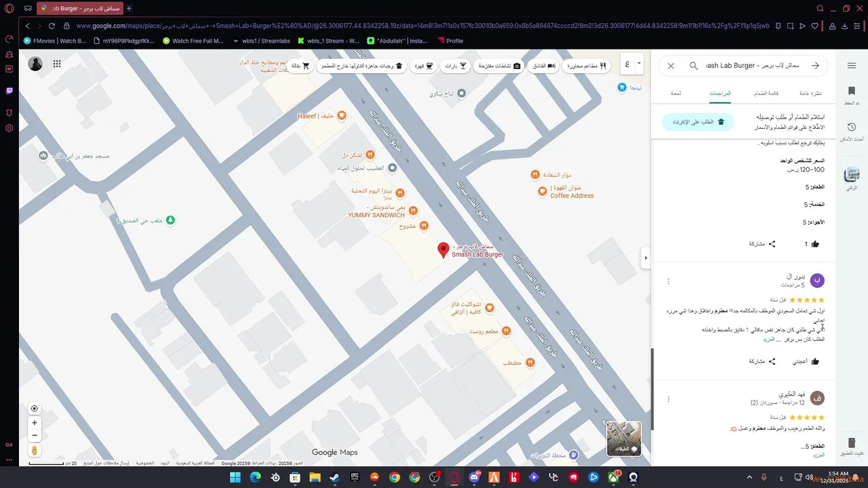Viewport: 868px width, 488px height.
Task: Click the browser address bar URL
Action: [422, 26]
